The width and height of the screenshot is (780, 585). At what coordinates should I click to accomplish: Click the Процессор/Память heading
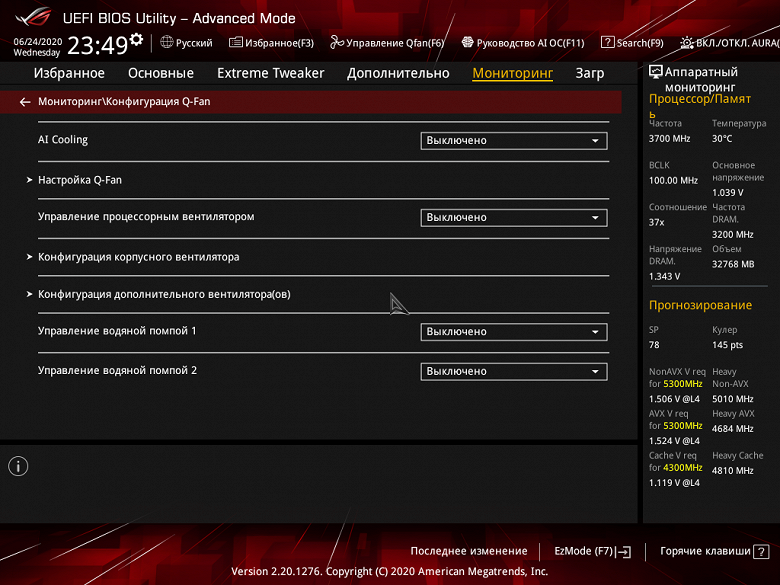click(699, 105)
